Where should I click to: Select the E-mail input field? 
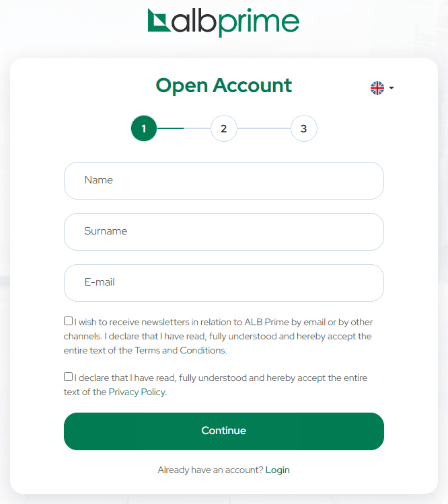click(x=224, y=283)
